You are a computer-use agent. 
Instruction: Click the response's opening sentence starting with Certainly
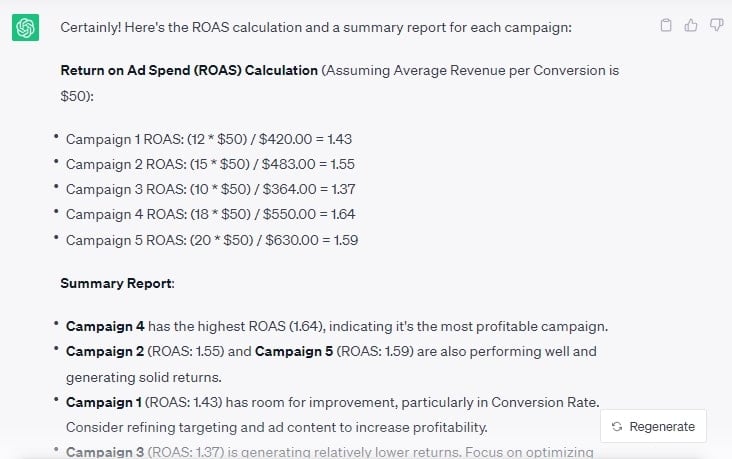click(x=315, y=28)
